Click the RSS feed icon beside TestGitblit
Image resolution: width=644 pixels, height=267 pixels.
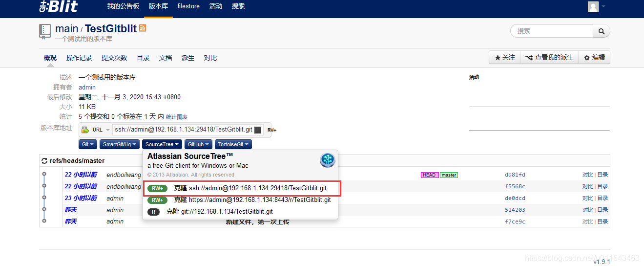click(143, 28)
